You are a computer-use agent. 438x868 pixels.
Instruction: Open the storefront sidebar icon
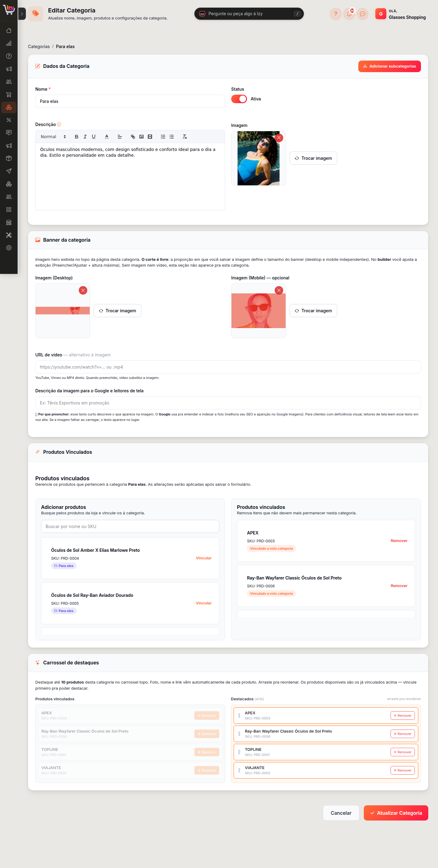pyautogui.click(x=9, y=222)
